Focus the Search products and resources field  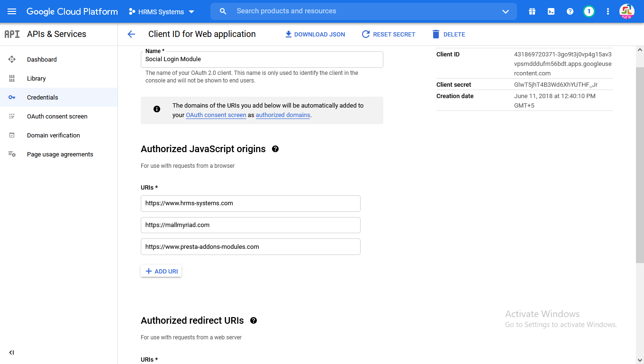pyautogui.click(x=364, y=11)
